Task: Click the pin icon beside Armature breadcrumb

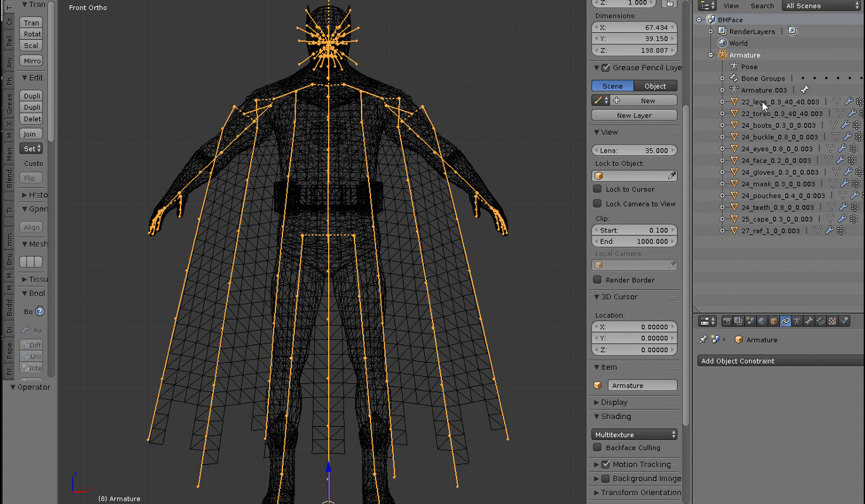Action: click(703, 340)
